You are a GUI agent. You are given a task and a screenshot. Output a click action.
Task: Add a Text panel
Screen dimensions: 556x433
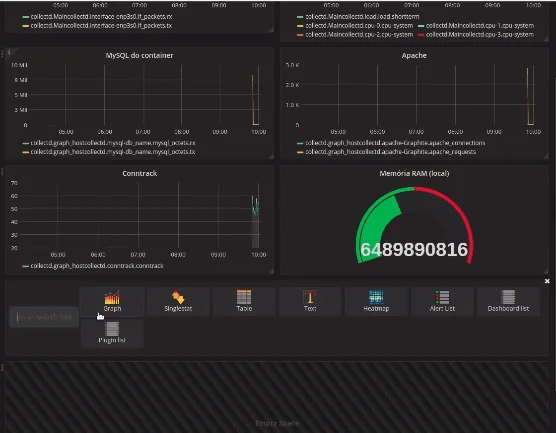(x=310, y=301)
